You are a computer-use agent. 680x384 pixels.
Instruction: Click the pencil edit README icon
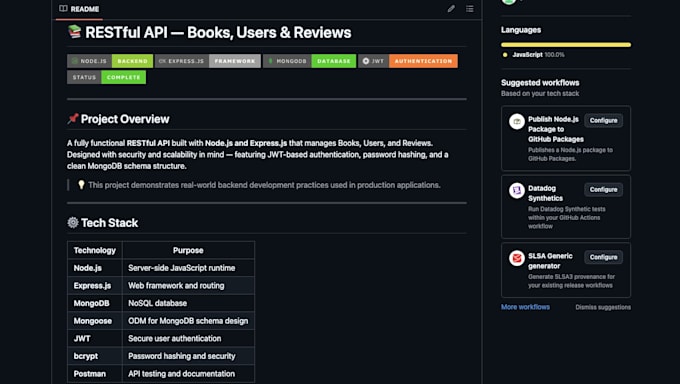451,9
